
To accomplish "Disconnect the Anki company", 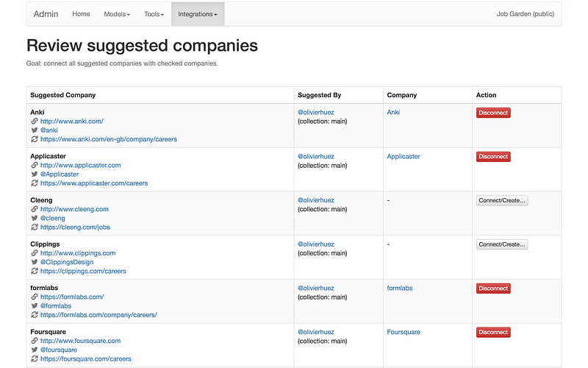I will [x=493, y=113].
